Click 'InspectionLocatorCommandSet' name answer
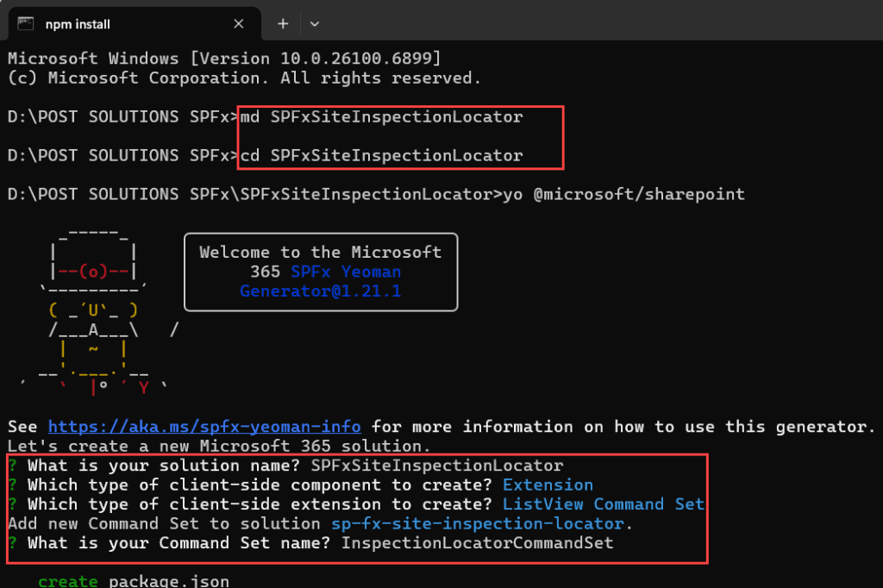This screenshot has width=883, height=588. click(478, 543)
